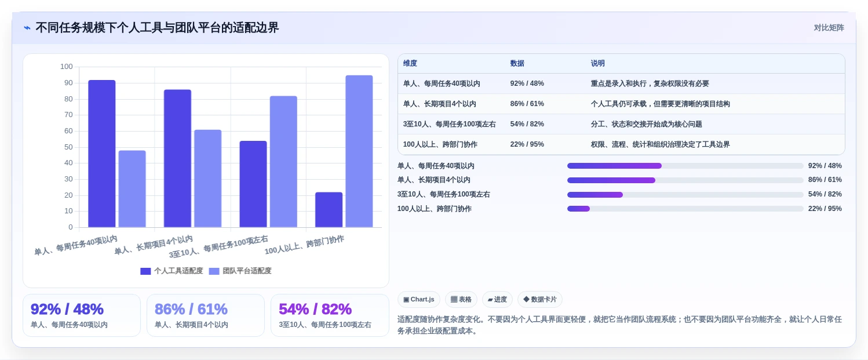Image resolution: width=868 pixels, height=360 pixels.
Task: Click the chart title 不同任务规模下个人工具与团队平台的适配边界
Action: pos(157,28)
